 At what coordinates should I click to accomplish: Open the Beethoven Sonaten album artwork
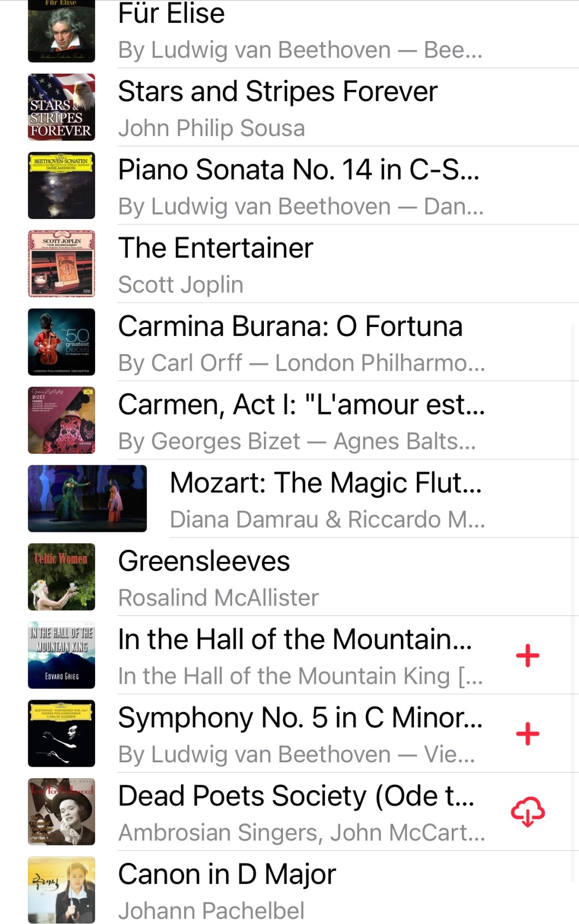click(x=61, y=186)
